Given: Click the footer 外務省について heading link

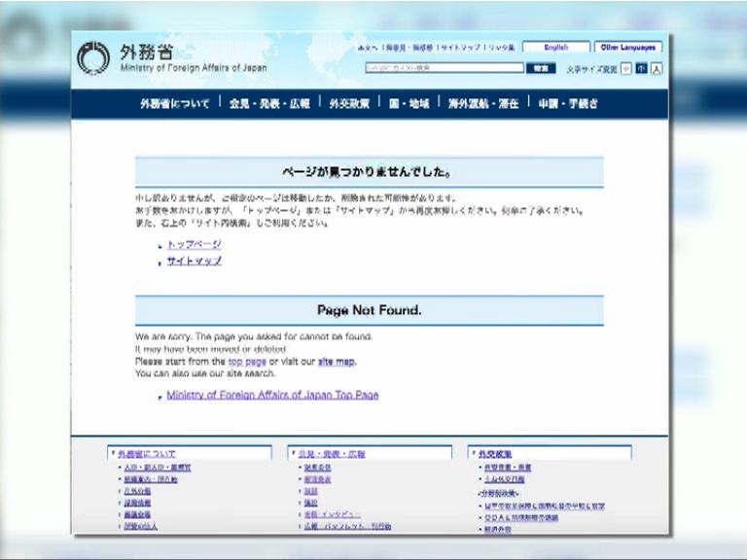Looking at the screenshot, I should coord(146,453).
